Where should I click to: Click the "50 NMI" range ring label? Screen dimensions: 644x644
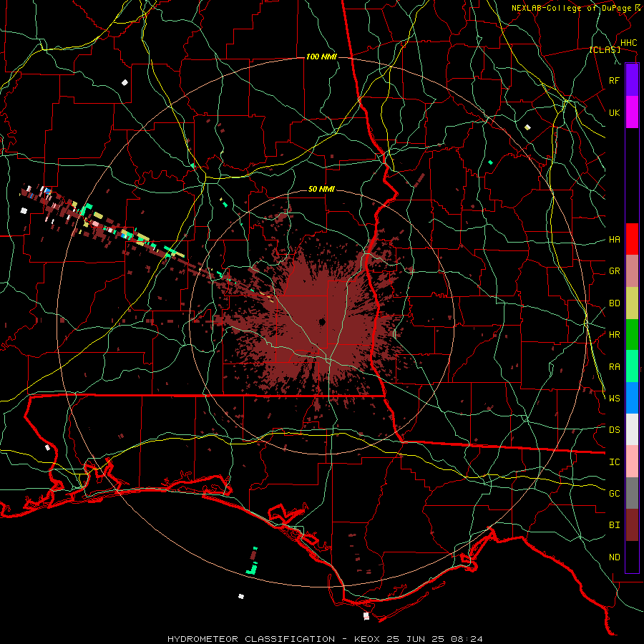pyautogui.click(x=321, y=190)
